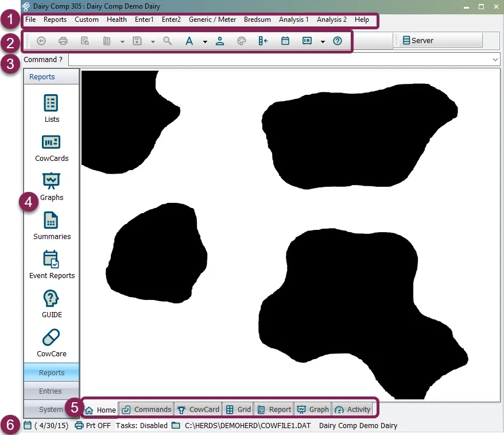The image size is (504, 435).
Task: Open the Analysis 2 menu
Action: 331,20
